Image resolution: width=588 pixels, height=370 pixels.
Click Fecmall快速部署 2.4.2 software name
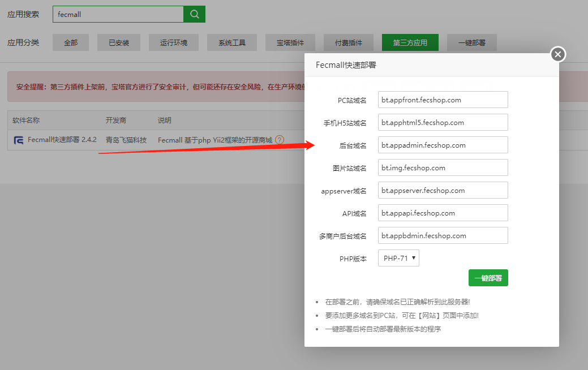point(62,140)
